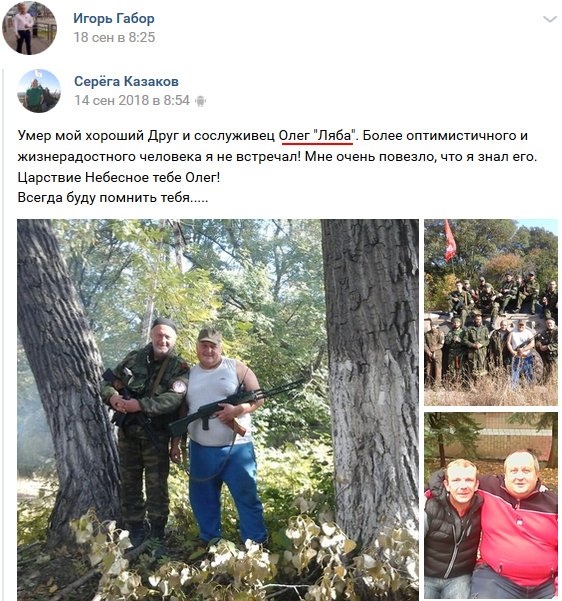Click the red flag in the group photo
This screenshot has height=601, width=562.
click(x=450, y=241)
